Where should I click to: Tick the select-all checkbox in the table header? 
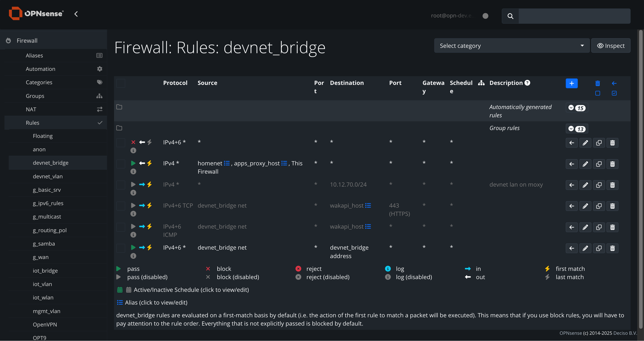coord(121,83)
